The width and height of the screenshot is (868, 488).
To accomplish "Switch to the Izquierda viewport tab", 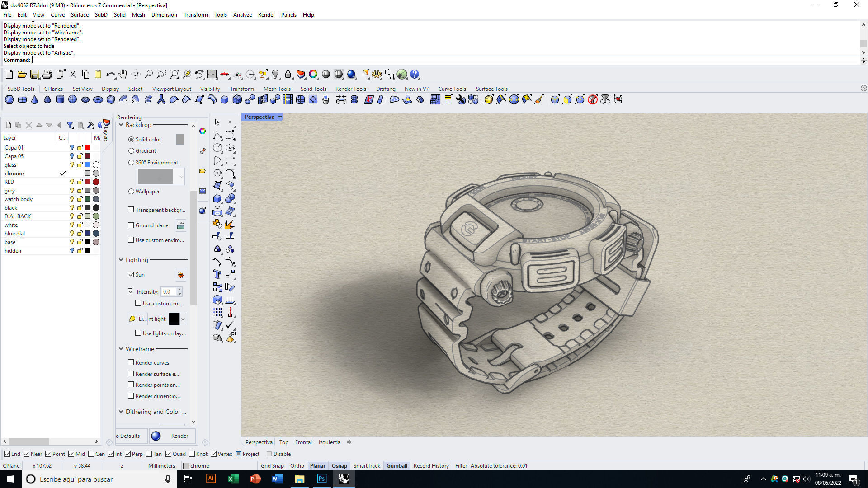I will 329,442.
